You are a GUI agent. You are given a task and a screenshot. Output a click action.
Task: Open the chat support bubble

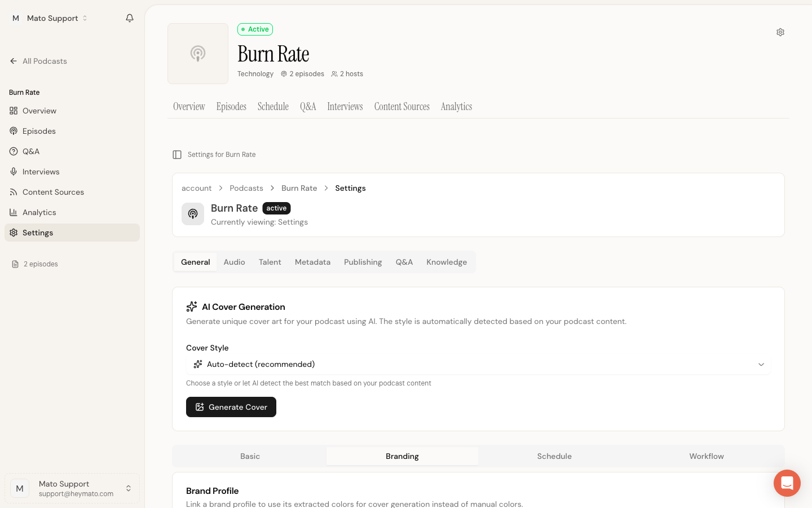pyautogui.click(x=787, y=483)
